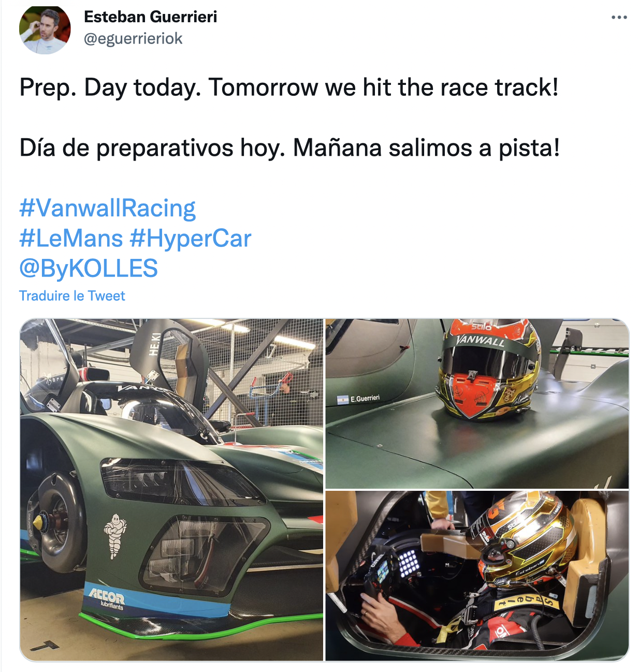The width and height of the screenshot is (638, 672).
Task: Click Traduire le Tweet
Action: [72, 296]
